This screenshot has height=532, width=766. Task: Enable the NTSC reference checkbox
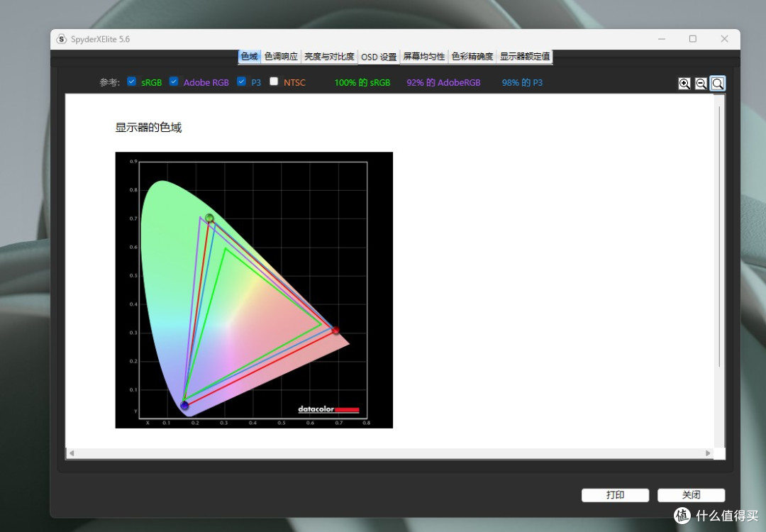coord(274,82)
